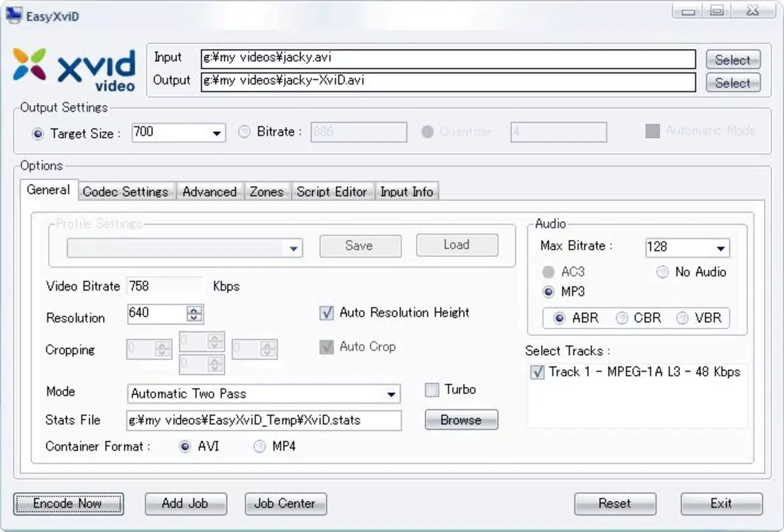Switch to the General tab
This screenshot has width=784, height=532.
(49, 190)
